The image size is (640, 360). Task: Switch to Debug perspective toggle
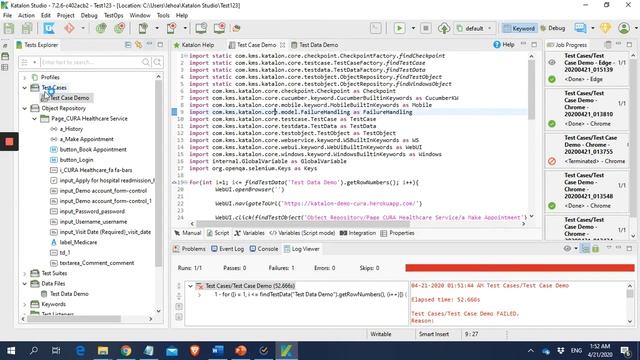pos(553,28)
